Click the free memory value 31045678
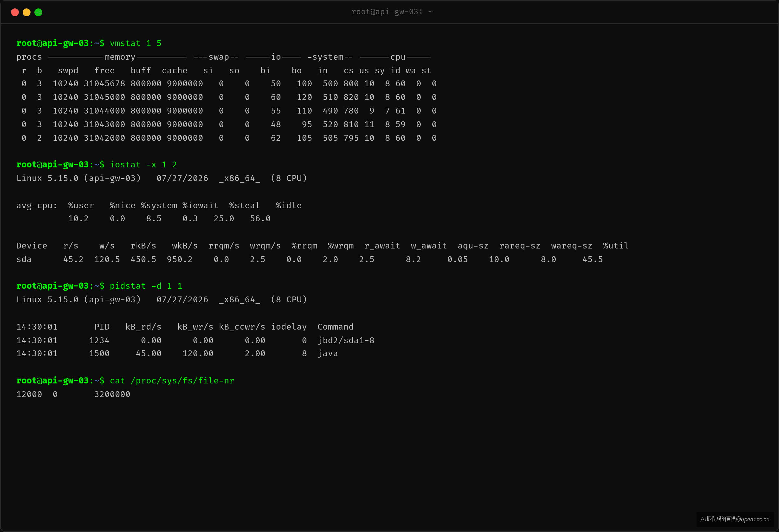779x532 pixels. [104, 83]
